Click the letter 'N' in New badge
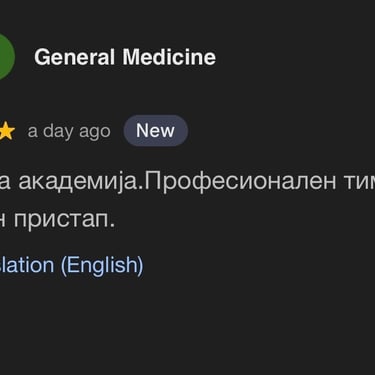 click(x=141, y=130)
